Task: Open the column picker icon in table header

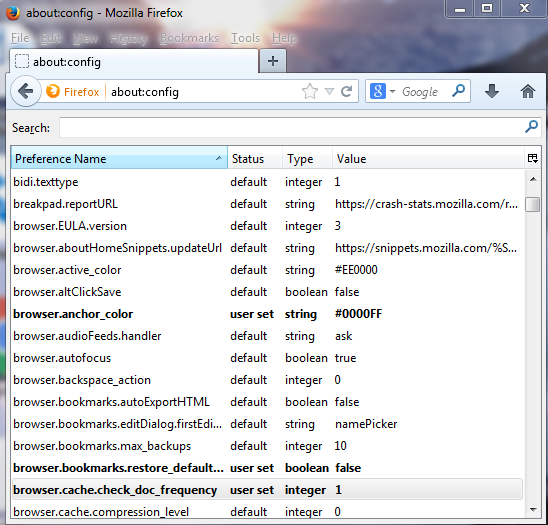Action: (533, 158)
